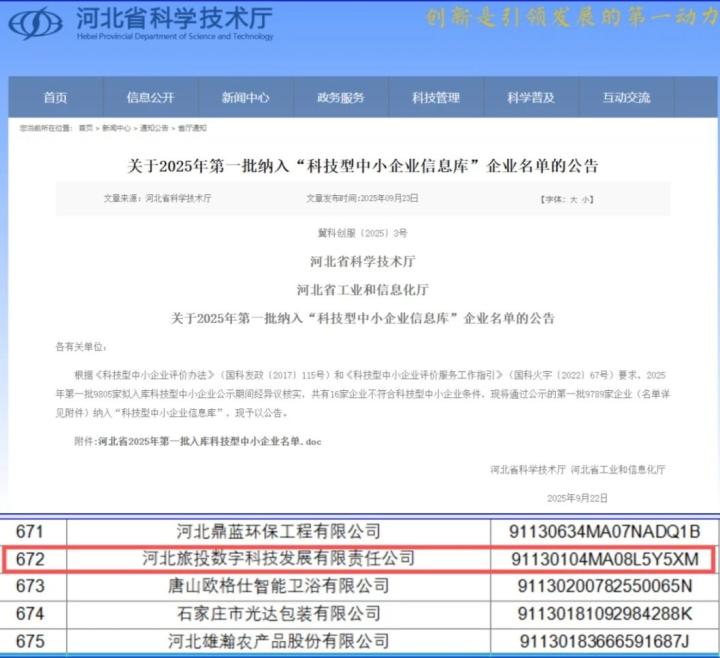The height and width of the screenshot is (658, 720).
Task: Navigate to 科学普及 section
Action: [x=530, y=97]
